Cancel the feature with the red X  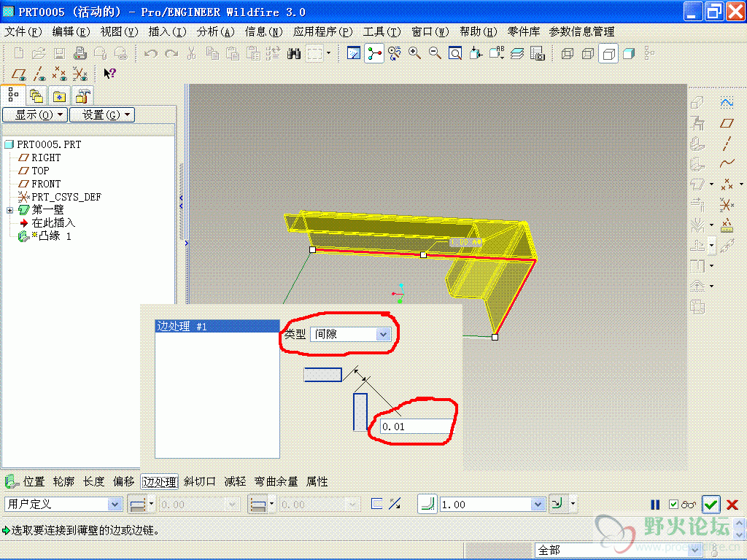(x=732, y=505)
